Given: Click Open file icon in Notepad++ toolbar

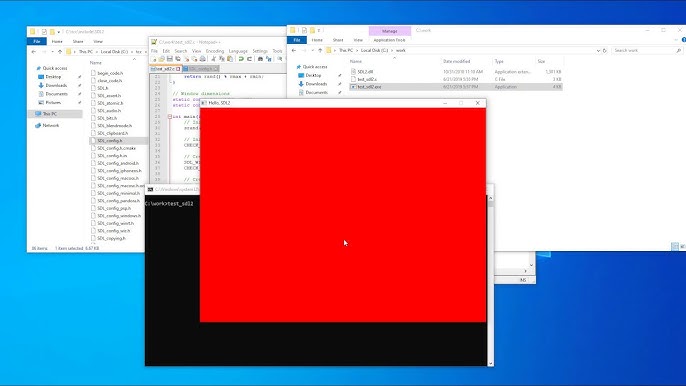Looking at the screenshot, I should click(x=161, y=59).
